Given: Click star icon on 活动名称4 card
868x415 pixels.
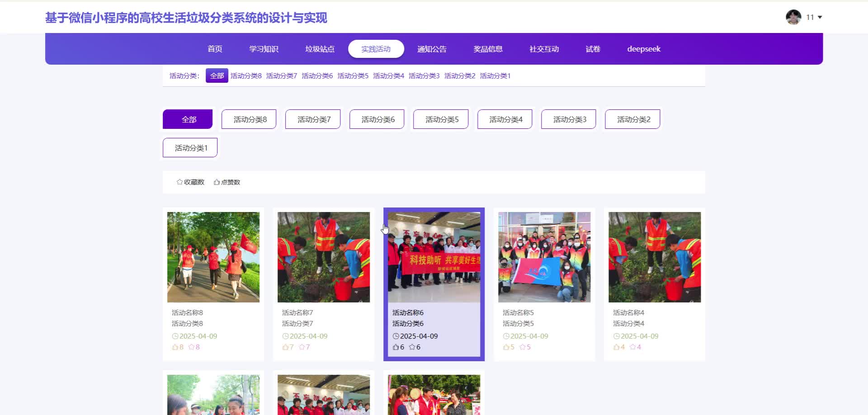Looking at the screenshot, I should pyautogui.click(x=632, y=347).
